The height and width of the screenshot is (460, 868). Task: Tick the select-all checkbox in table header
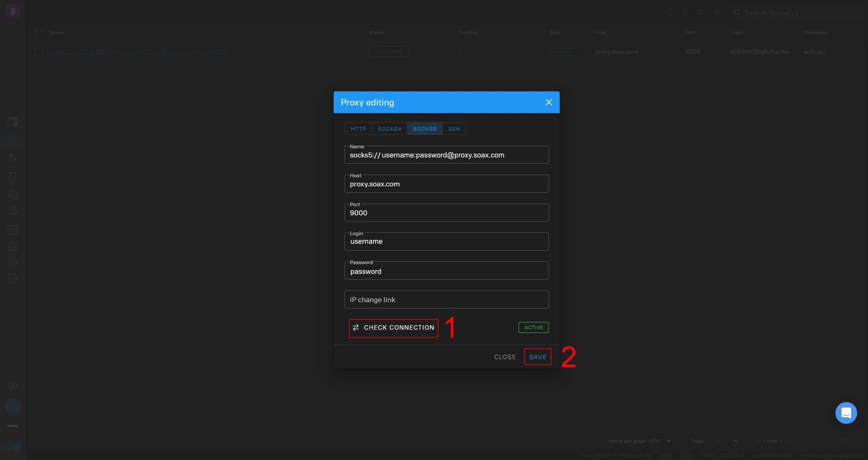coord(39,33)
